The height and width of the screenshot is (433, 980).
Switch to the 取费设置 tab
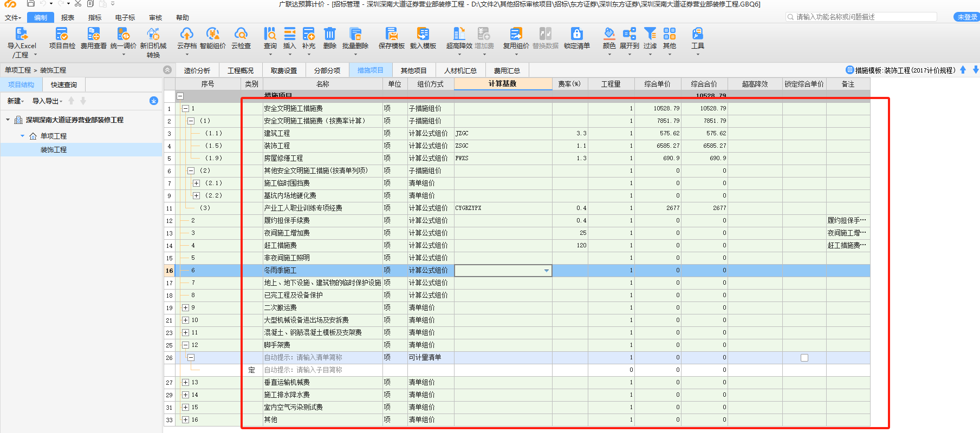284,70
